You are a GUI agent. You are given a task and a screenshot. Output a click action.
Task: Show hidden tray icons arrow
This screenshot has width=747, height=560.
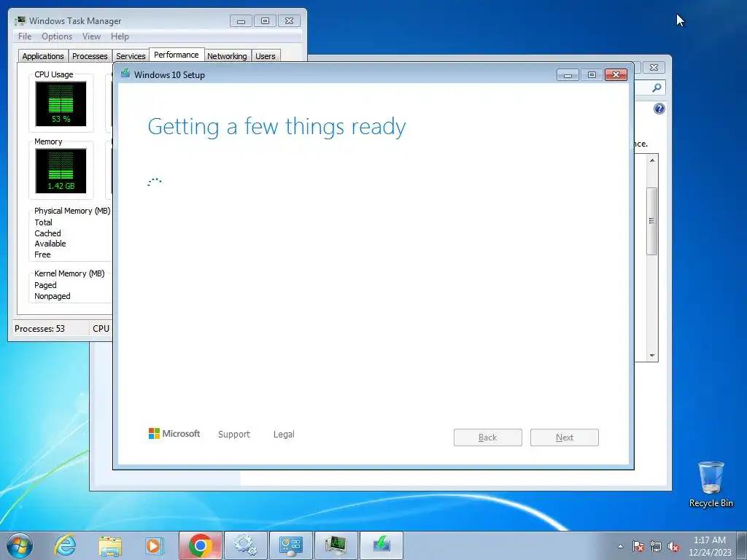[620, 546]
